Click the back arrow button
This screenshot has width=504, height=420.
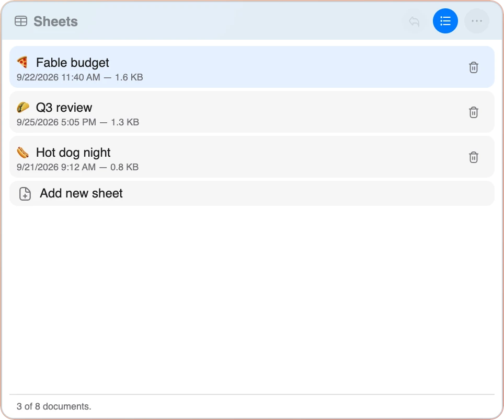click(414, 21)
